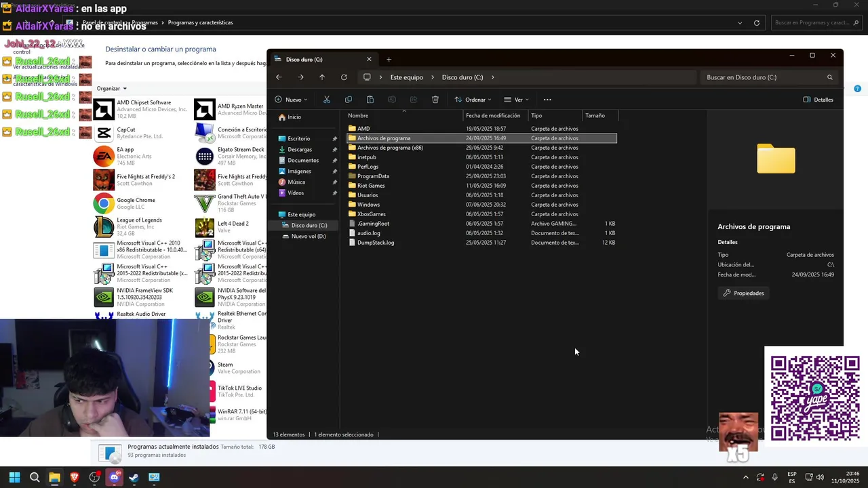This screenshot has height=488, width=868.
Task: Click Programas y características breadcrumb
Action: [200, 22]
